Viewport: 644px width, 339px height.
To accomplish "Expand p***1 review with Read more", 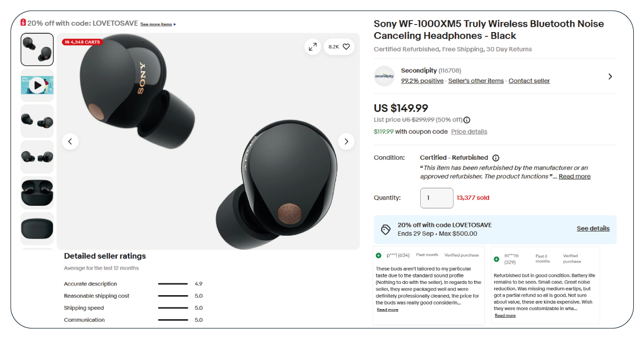I will (388, 310).
